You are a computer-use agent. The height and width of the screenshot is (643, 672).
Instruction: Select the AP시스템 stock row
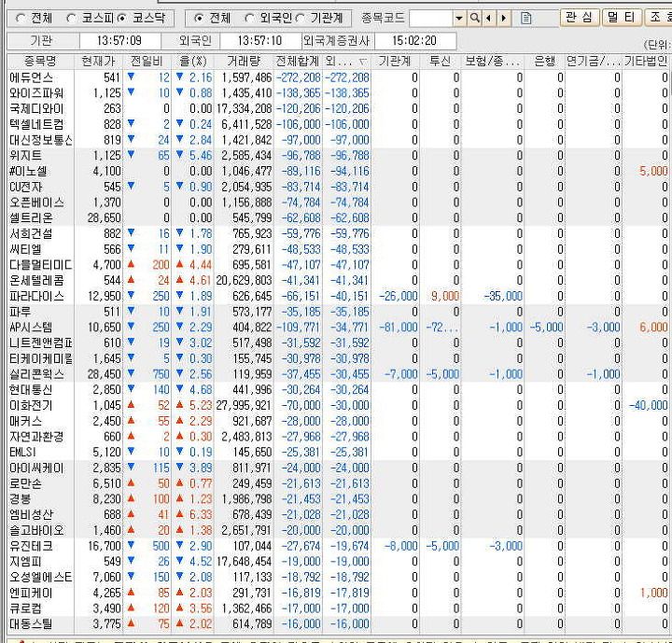coord(339,327)
